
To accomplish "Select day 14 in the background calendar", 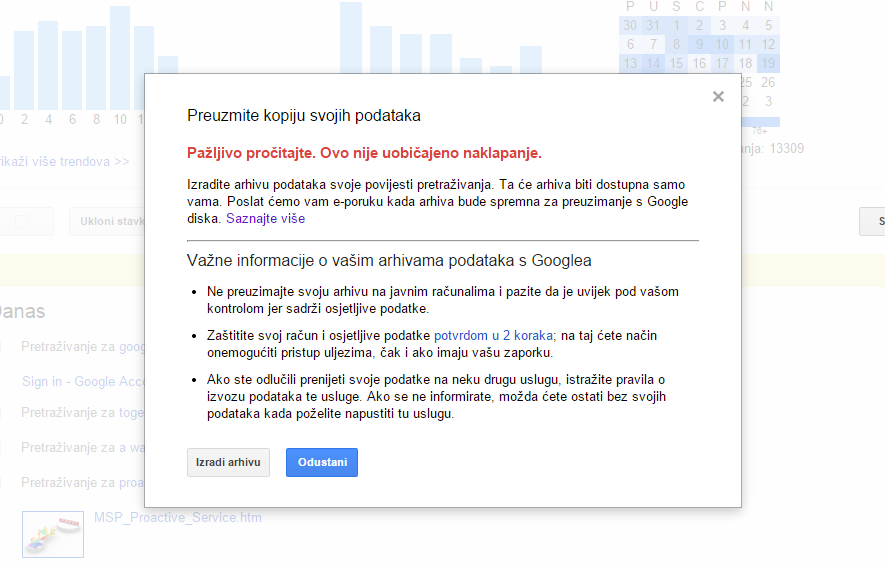I will (x=653, y=63).
